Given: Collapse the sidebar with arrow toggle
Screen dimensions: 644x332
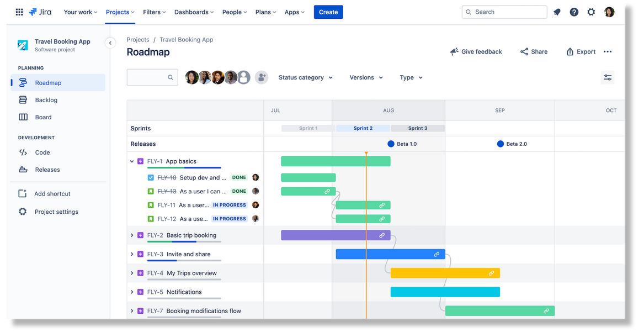Looking at the screenshot, I should coord(110,43).
